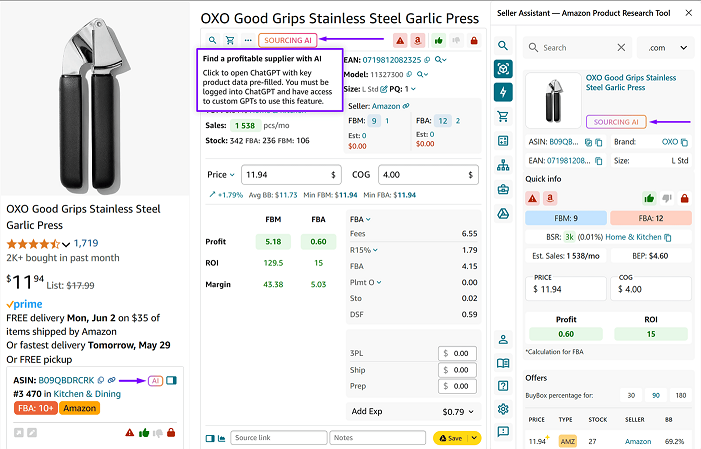Image resolution: width=701 pixels, height=449 pixels.
Task: Select BuyBox percentage for 30 days
Action: (x=631, y=395)
